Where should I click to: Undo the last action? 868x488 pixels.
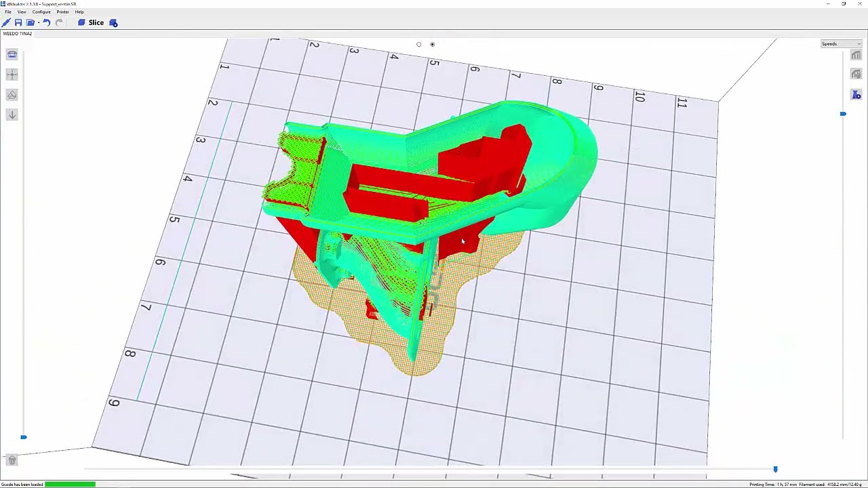tap(46, 22)
